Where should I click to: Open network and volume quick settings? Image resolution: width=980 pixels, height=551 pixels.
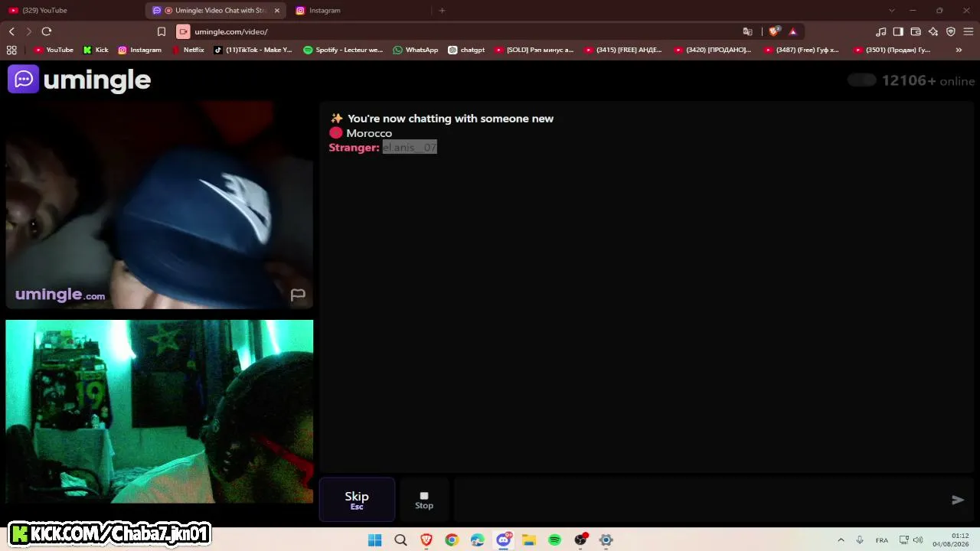pyautogui.click(x=910, y=540)
